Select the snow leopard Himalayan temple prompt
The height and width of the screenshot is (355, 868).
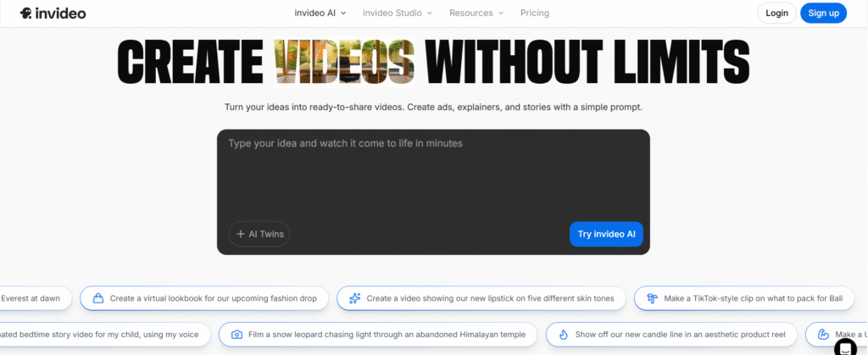coord(378,335)
